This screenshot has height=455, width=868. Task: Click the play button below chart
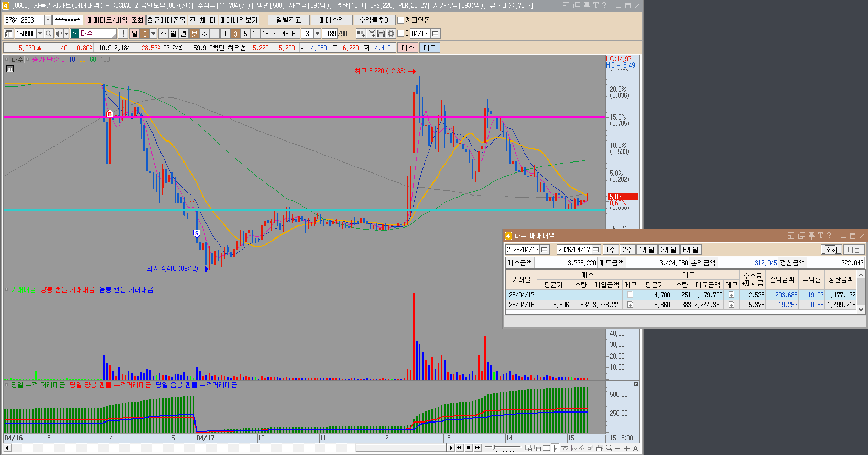point(451,448)
